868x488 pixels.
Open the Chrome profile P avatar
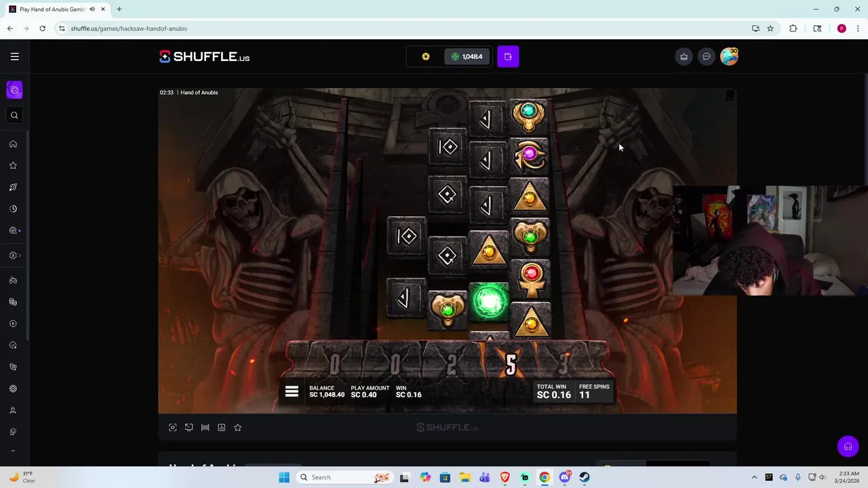click(842, 28)
